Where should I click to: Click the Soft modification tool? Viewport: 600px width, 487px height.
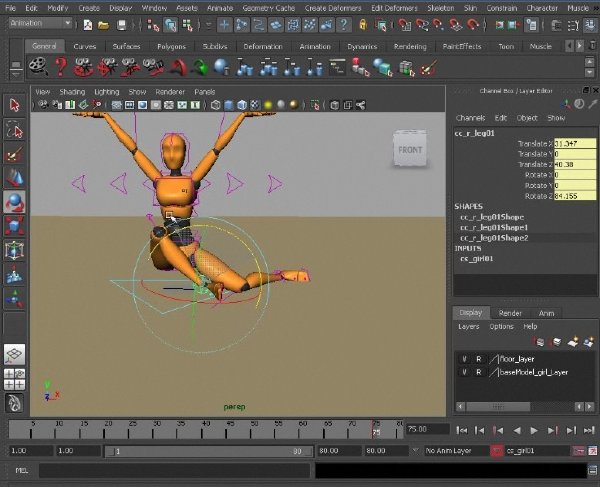[15, 274]
